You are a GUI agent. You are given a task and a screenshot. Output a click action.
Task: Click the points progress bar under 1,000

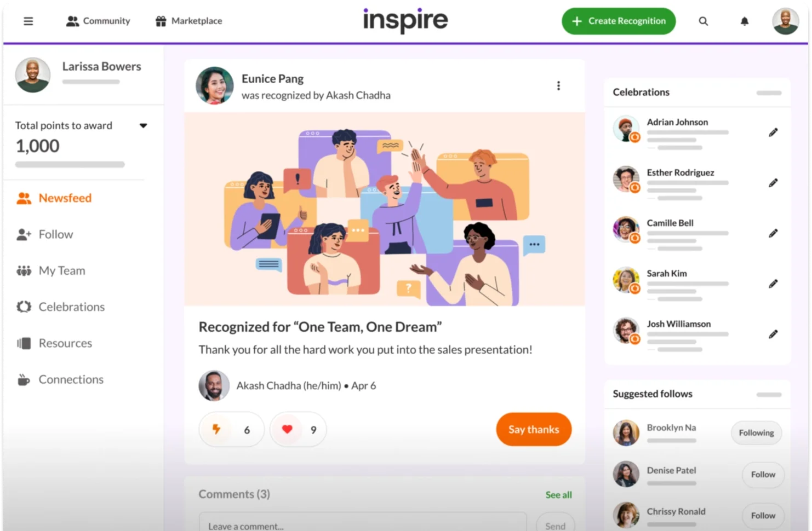tap(70, 164)
